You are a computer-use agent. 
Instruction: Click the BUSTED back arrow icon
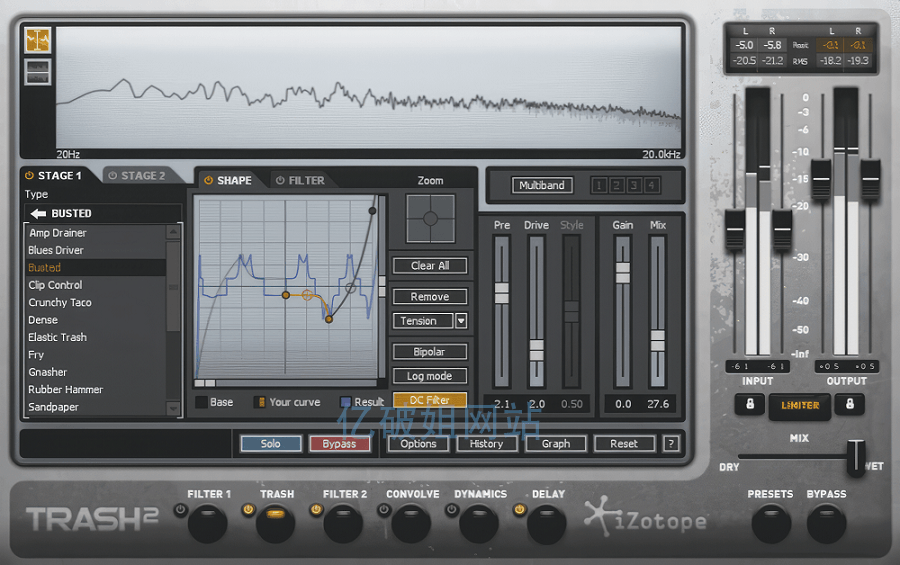(x=38, y=213)
